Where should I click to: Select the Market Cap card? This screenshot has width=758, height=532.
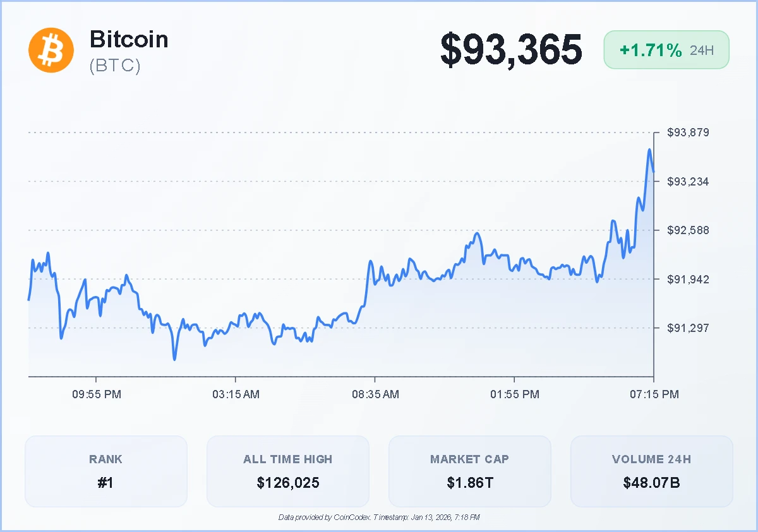point(469,471)
